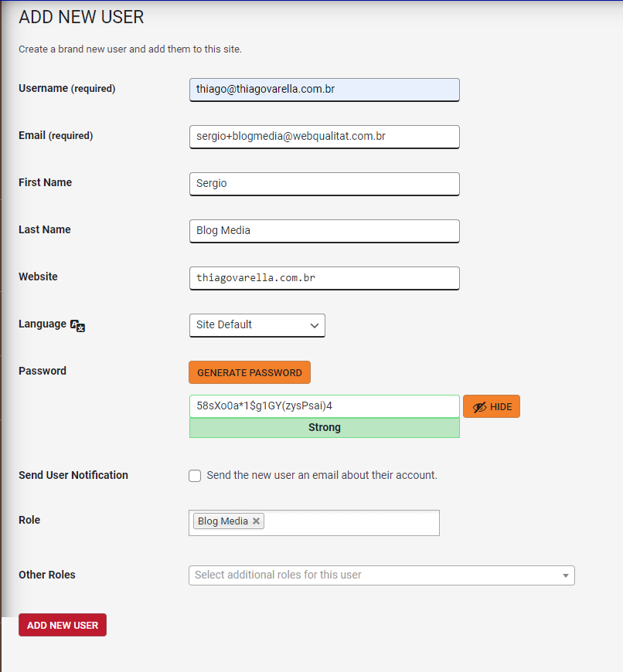This screenshot has height=672, width=623.
Task: Open the Language Site Default dropdown
Action: (257, 325)
